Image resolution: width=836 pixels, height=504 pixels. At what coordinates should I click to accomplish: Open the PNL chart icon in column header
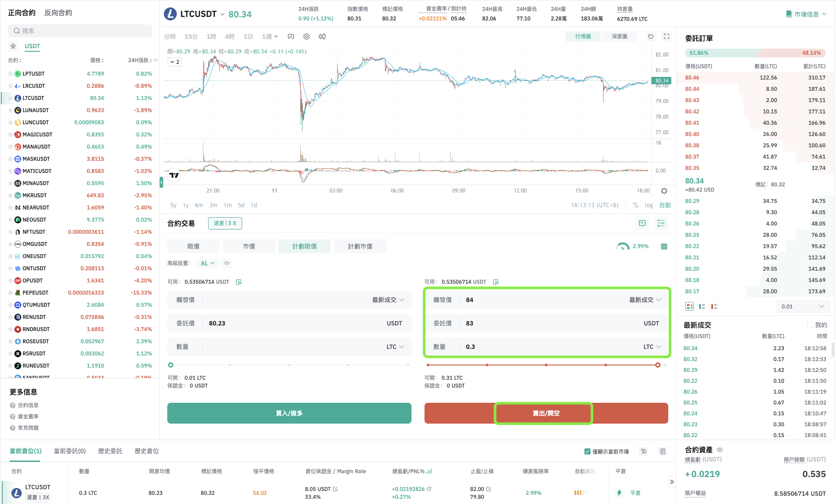429,471
